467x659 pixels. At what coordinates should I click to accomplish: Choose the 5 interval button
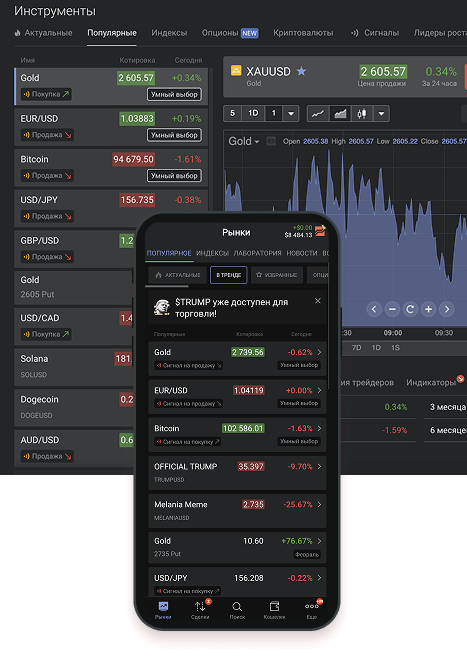pos(232,113)
